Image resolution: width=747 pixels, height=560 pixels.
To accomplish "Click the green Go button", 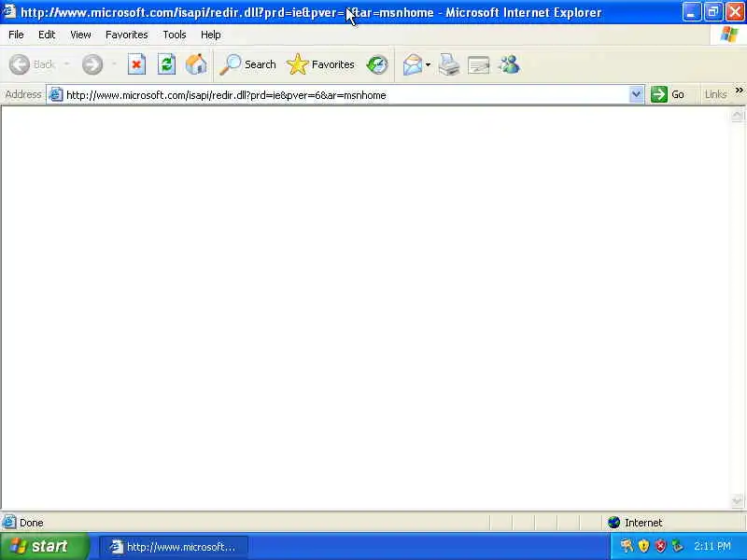I will pyautogui.click(x=668, y=94).
